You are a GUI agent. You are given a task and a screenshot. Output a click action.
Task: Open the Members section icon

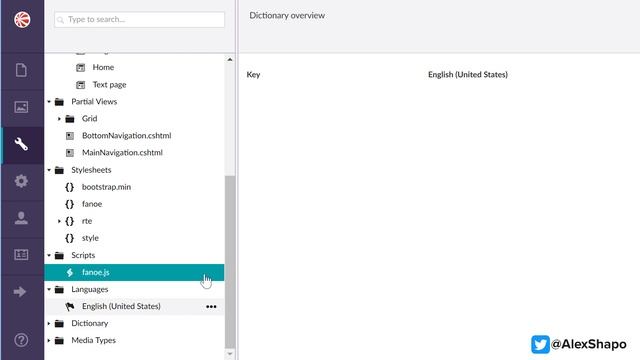point(21,255)
